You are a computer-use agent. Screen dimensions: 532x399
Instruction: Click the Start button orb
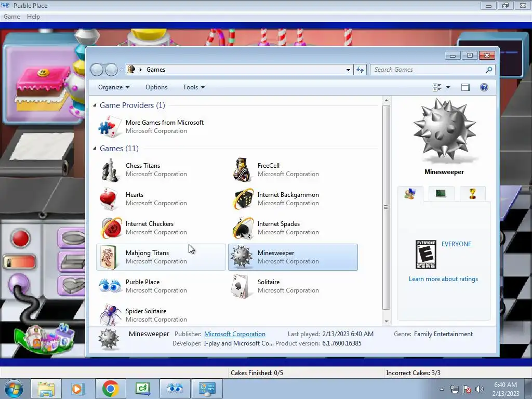(x=14, y=389)
